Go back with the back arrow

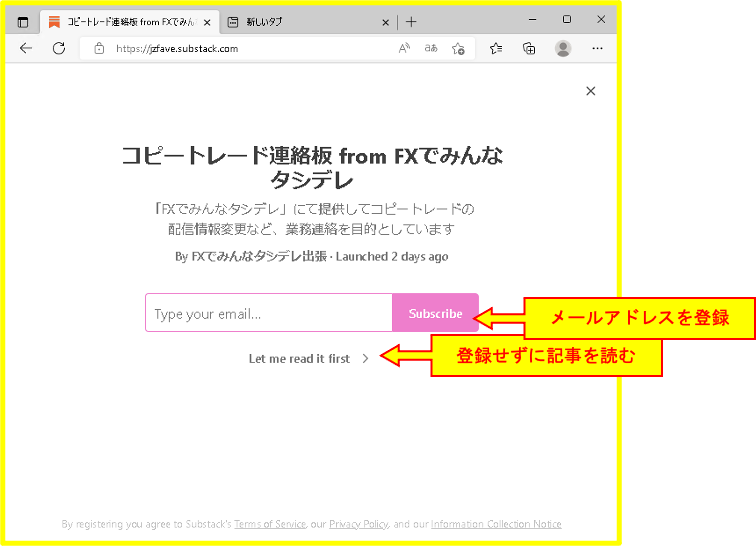[26, 48]
